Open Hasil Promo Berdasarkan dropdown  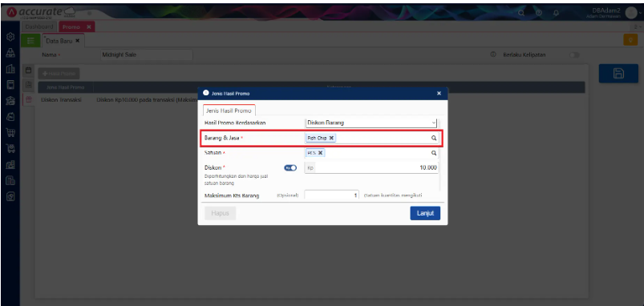pyautogui.click(x=371, y=123)
